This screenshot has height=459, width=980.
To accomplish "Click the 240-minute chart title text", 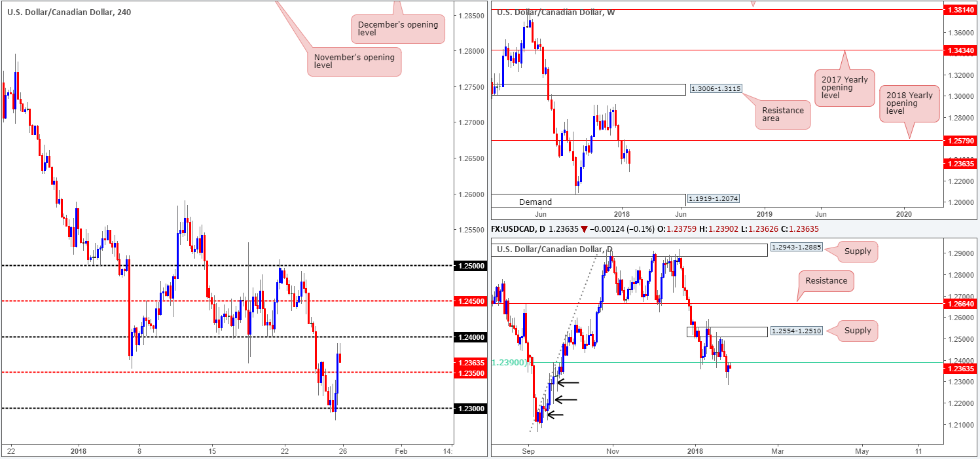I will 69,12.
